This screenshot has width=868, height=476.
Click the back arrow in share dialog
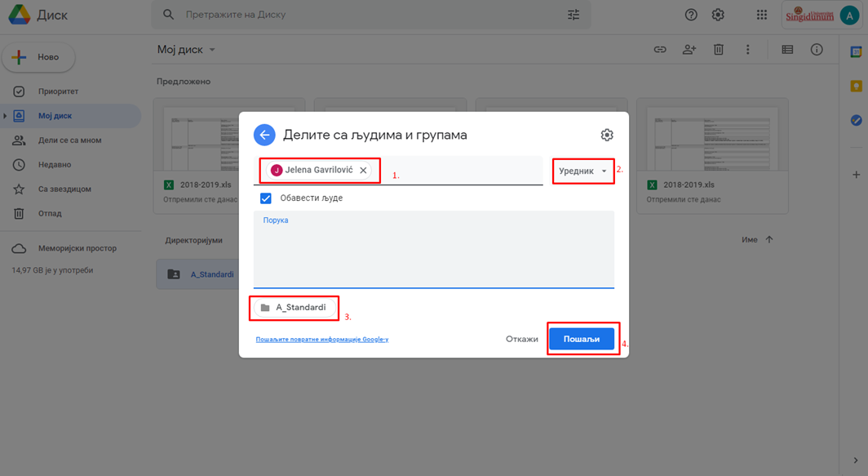tap(264, 135)
